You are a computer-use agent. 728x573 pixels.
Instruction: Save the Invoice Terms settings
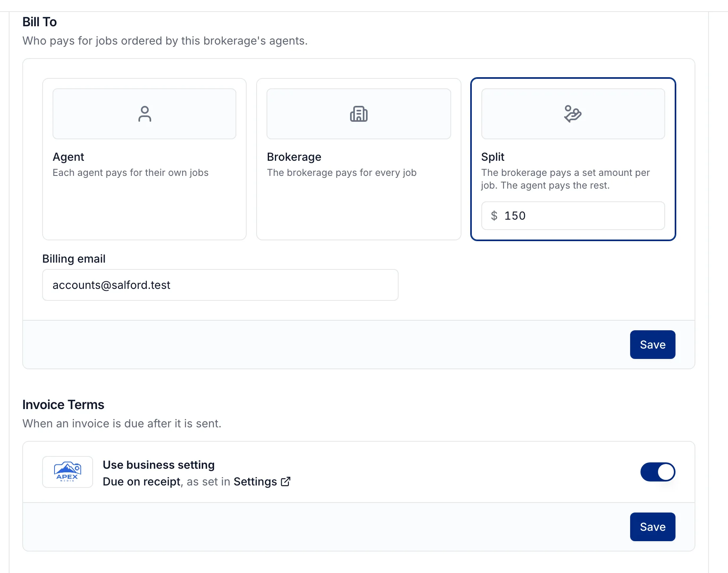[x=652, y=527]
